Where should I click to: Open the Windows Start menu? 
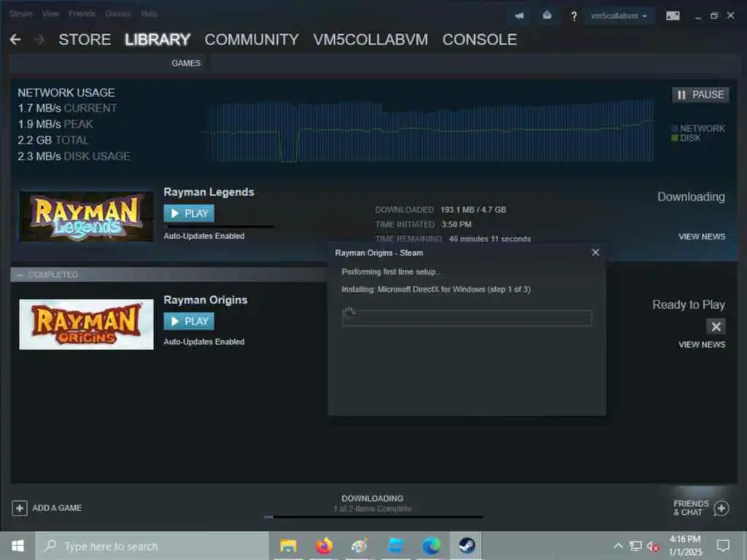[18, 545]
